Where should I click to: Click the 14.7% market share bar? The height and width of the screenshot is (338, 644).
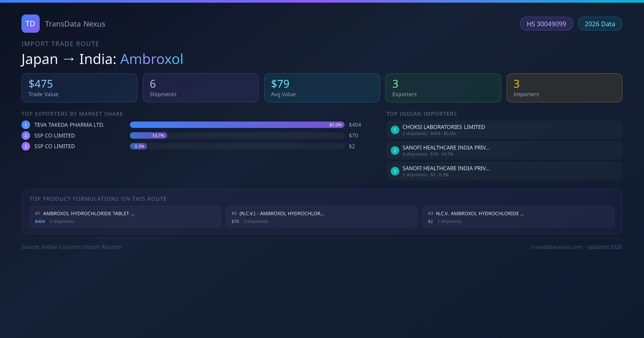pos(149,135)
